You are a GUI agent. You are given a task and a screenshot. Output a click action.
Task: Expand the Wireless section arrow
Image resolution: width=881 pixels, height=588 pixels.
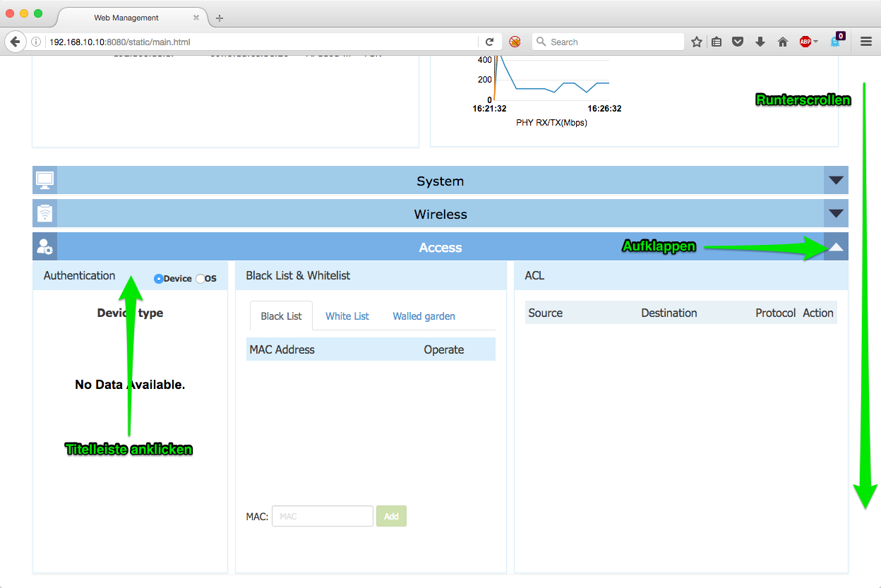pyautogui.click(x=836, y=214)
